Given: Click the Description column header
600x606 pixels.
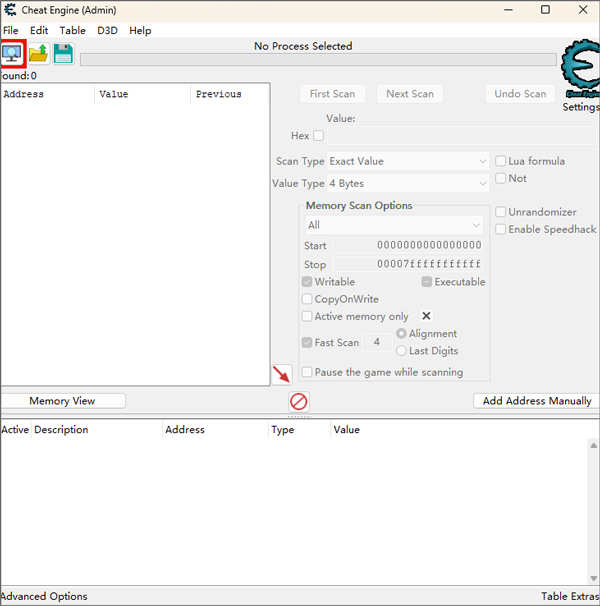Looking at the screenshot, I should tap(97, 430).
